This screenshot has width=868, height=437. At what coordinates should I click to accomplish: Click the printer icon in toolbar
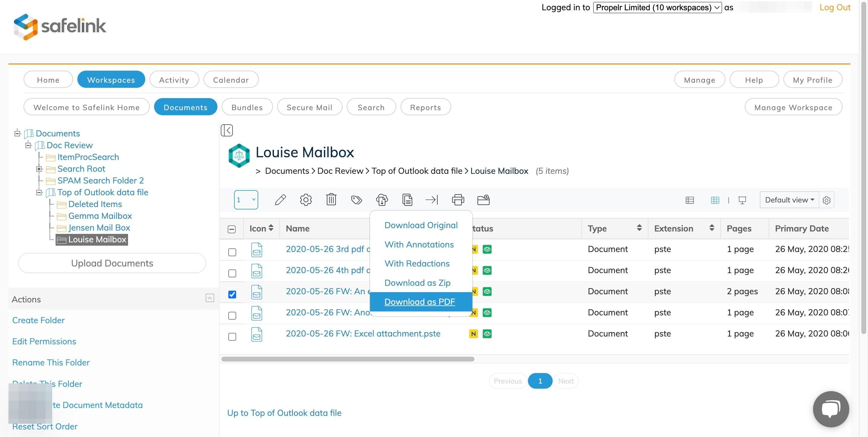point(458,200)
